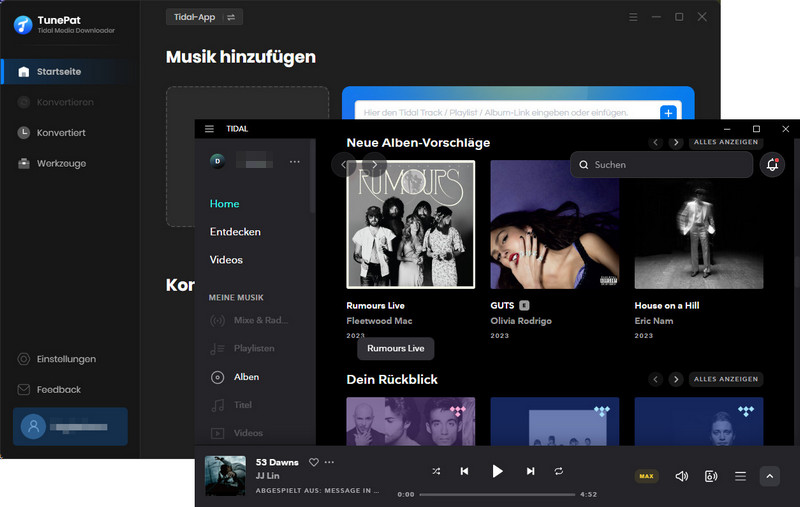This screenshot has height=507, width=800.
Task: Go to Home in TIDAL sidebar
Action: coord(224,204)
